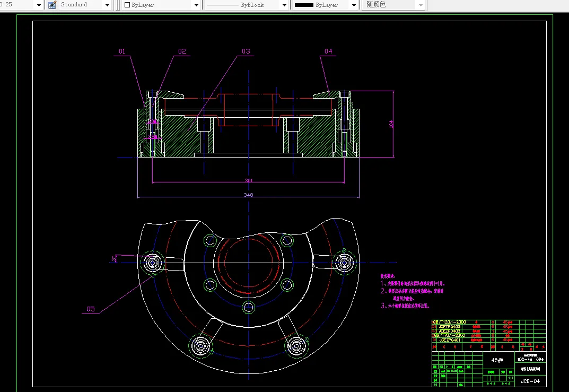
Task: Expand the ByBlock linetype dropdown
Action: (x=284, y=5)
